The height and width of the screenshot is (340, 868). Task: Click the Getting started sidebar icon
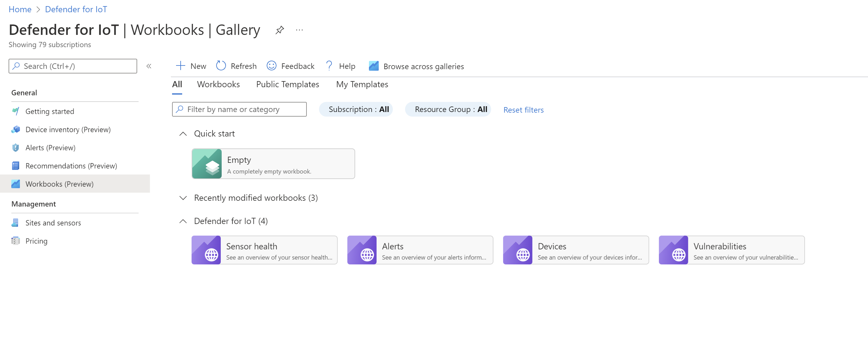15,111
